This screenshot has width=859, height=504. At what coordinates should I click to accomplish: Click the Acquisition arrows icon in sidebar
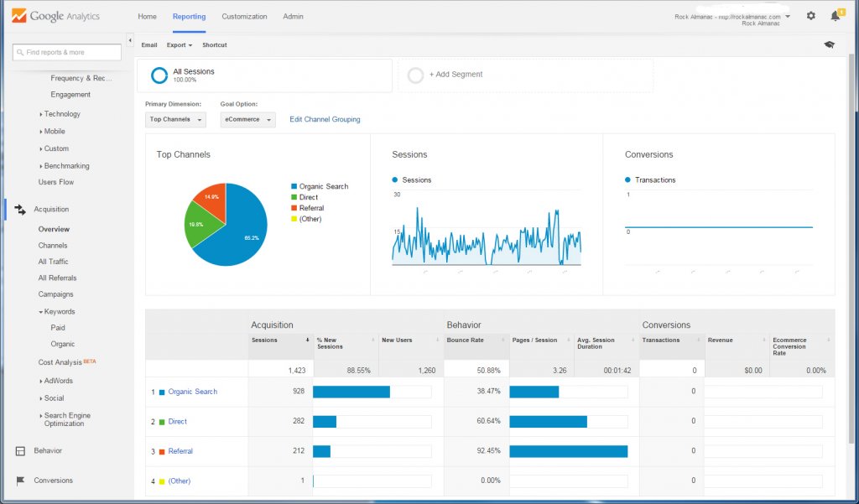[x=19, y=210]
